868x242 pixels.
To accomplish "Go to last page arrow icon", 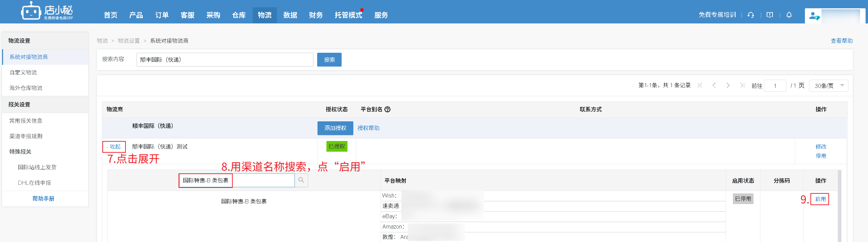I will click(x=742, y=85).
